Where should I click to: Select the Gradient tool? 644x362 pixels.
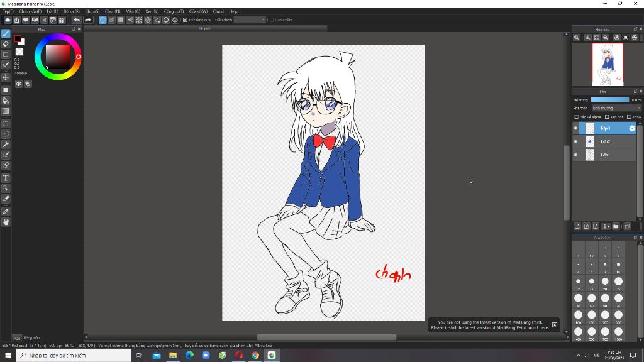[x=6, y=111]
